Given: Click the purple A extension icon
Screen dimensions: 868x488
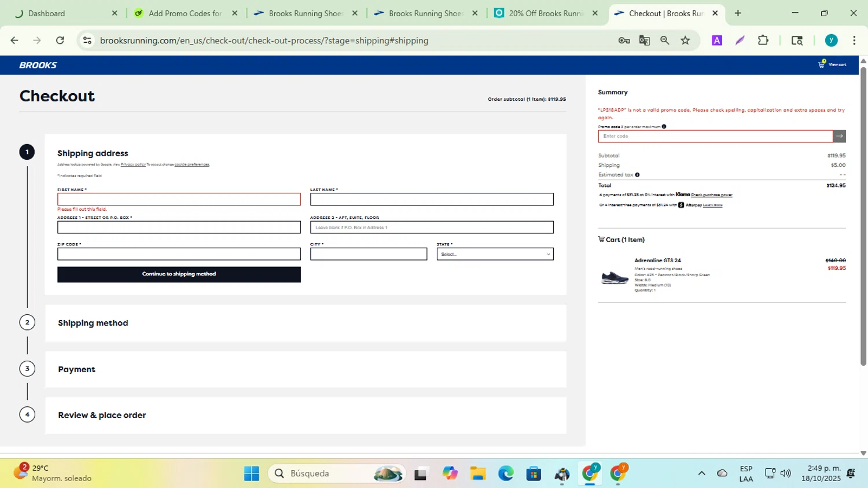Looking at the screenshot, I should [717, 40].
